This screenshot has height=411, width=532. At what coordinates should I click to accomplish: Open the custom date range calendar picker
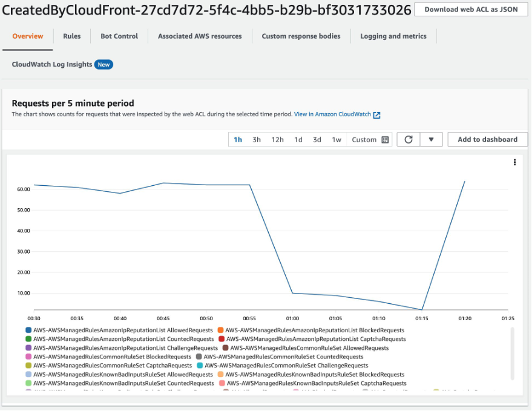pyautogui.click(x=385, y=139)
